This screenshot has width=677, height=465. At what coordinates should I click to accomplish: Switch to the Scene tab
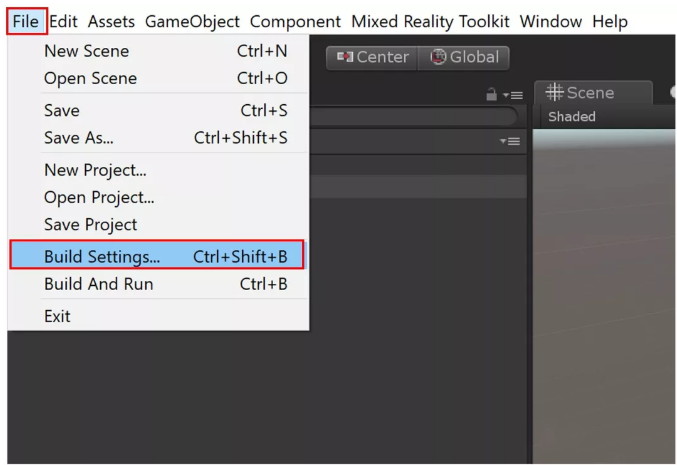581,93
